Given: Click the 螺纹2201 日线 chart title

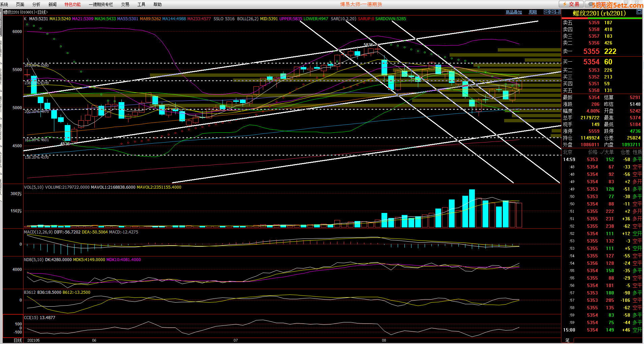Looking at the screenshot, I should click(x=26, y=12).
